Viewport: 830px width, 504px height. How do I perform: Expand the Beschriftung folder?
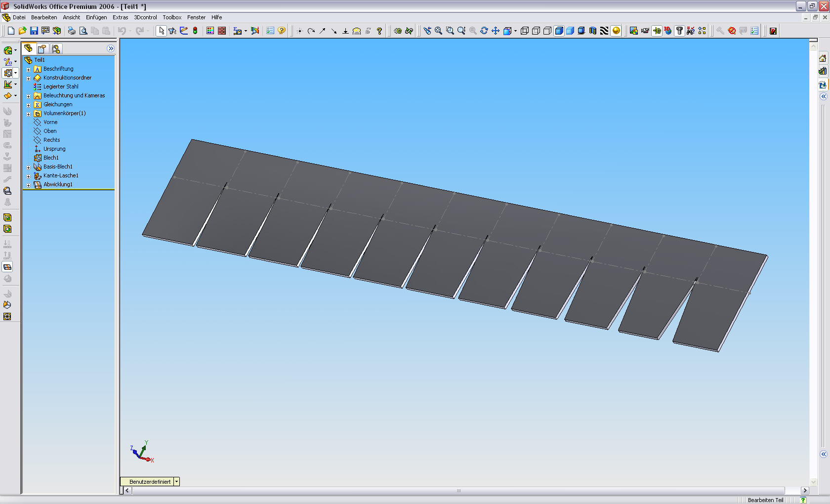click(28, 69)
